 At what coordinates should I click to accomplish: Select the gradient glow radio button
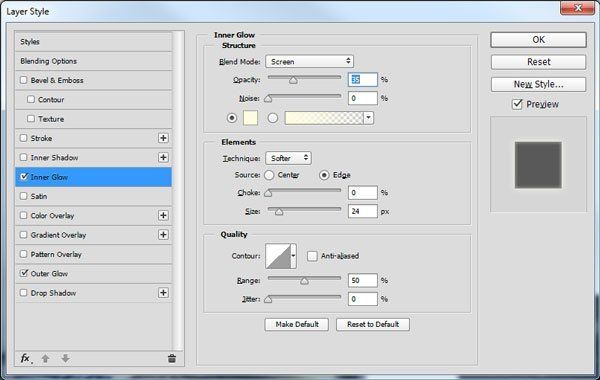pyautogui.click(x=272, y=118)
